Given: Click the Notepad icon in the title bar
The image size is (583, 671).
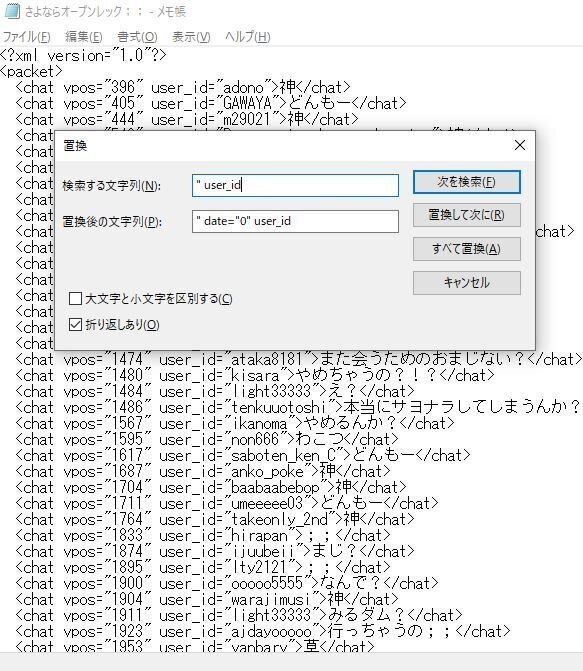Looking at the screenshot, I should tap(12, 11).
